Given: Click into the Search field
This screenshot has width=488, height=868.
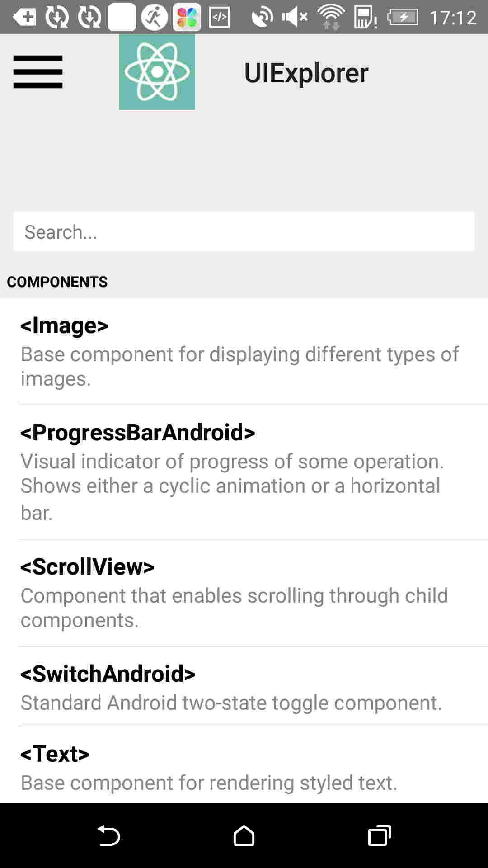Looking at the screenshot, I should (244, 231).
